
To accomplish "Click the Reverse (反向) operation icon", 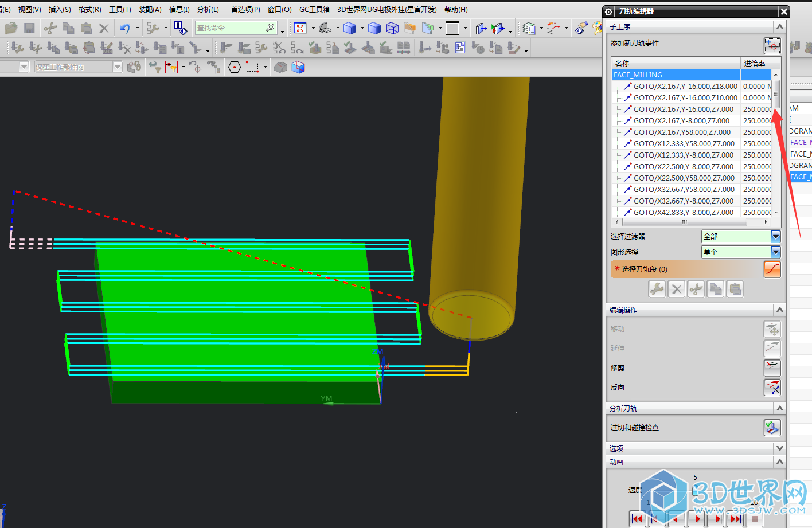I will point(772,387).
